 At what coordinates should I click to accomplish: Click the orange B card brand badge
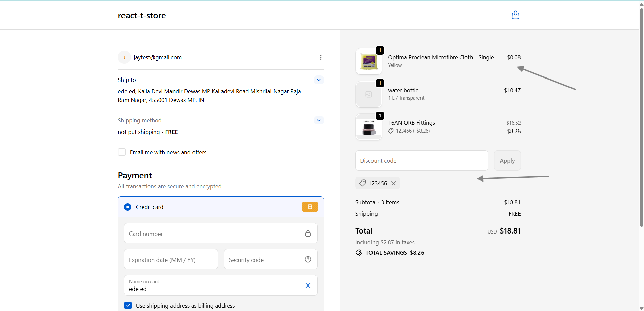click(310, 207)
